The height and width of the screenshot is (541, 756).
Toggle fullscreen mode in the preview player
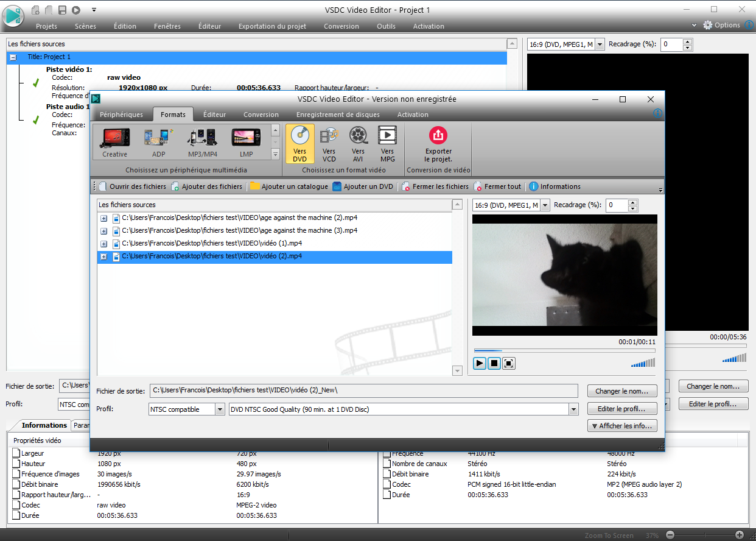point(508,363)
